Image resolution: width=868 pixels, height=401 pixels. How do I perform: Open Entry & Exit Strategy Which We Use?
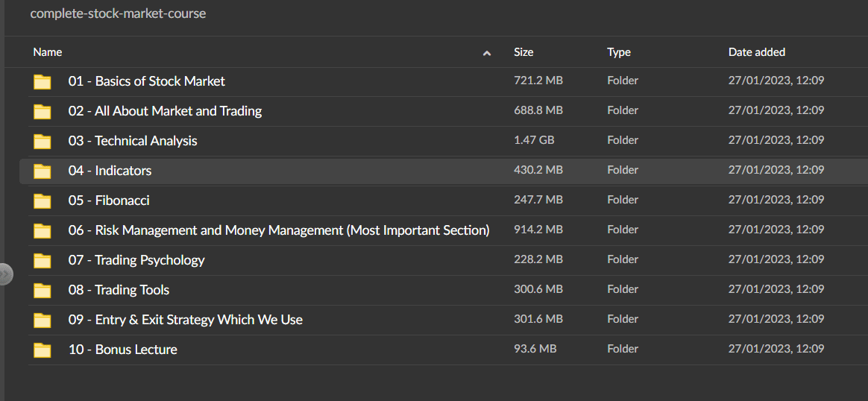[186, 320]
